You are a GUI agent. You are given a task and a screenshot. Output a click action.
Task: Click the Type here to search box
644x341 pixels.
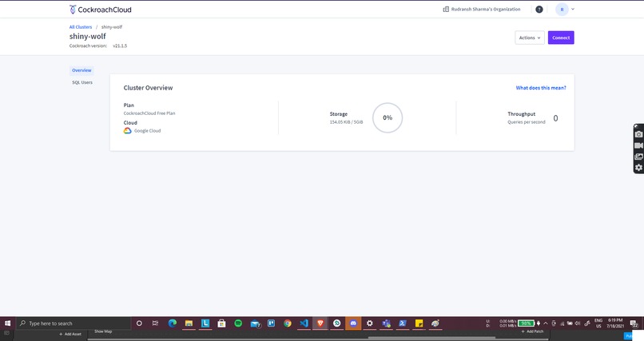73,323
